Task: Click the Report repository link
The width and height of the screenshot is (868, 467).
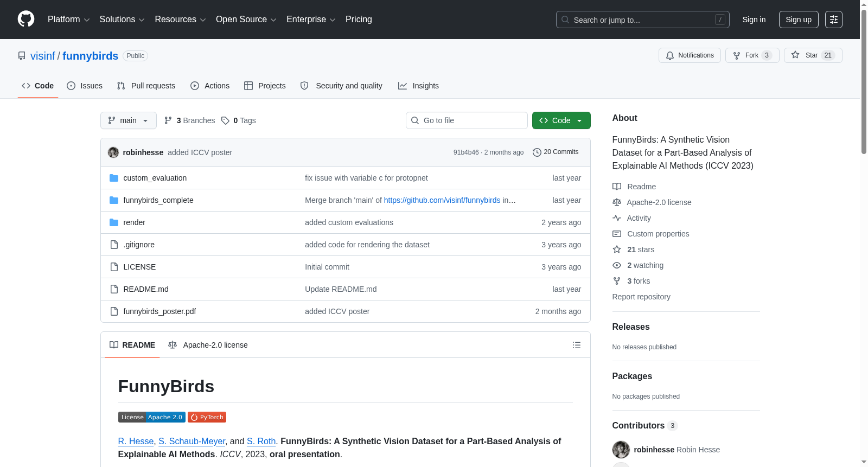Action: (x=641, y=297)
